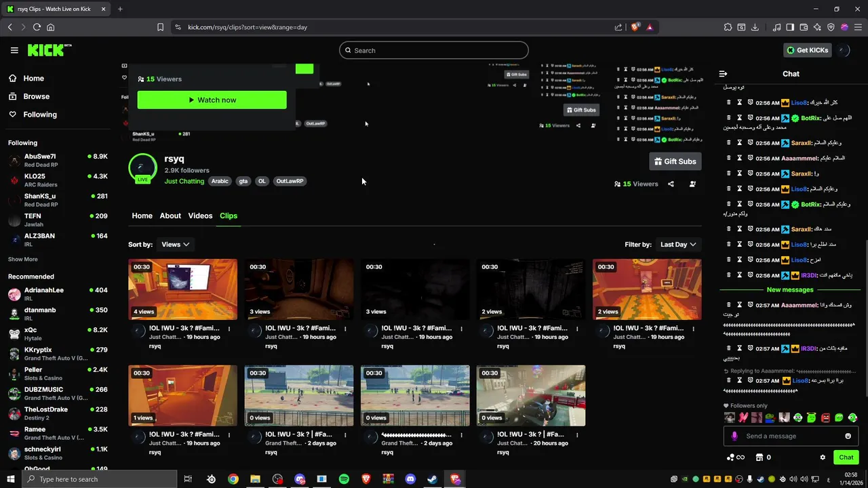Switch to channel Videos tab
Viewport: 868px width, 488px height.
coord(200,216)
